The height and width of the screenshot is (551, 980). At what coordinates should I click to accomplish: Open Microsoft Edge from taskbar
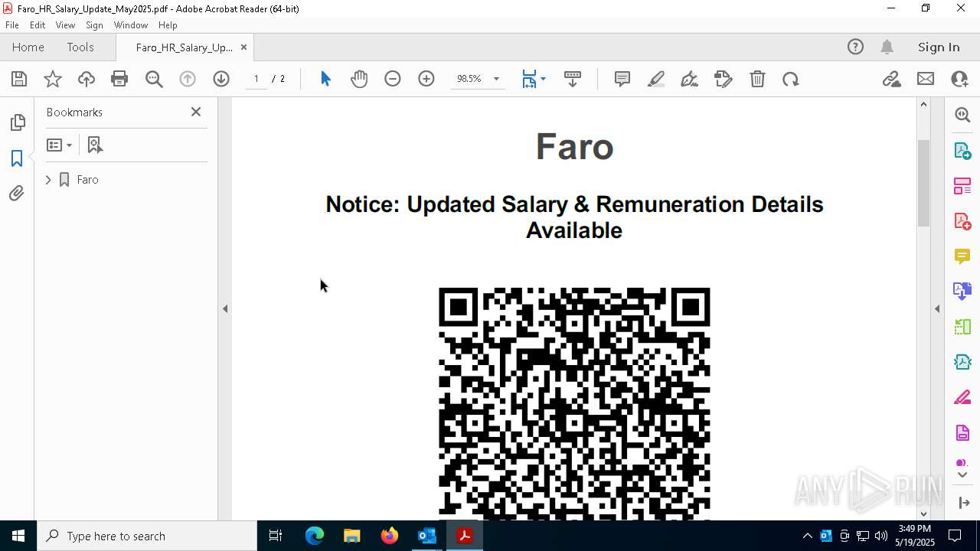click(315, 536)
